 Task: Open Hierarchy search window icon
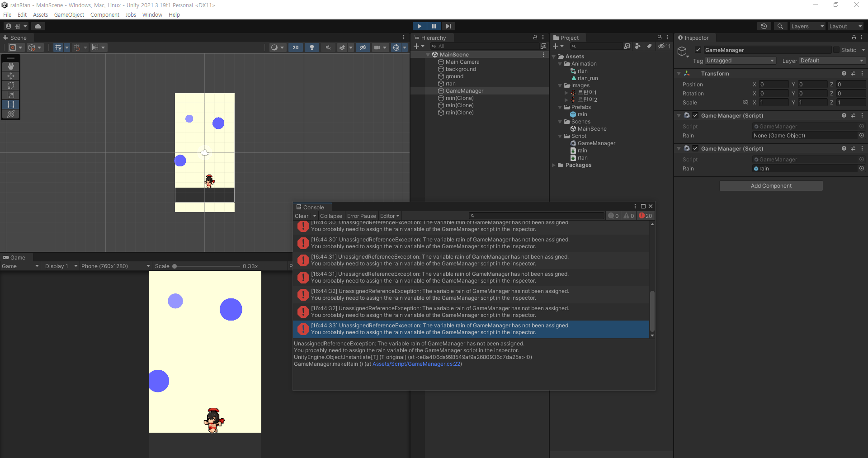tap(543, 46)
